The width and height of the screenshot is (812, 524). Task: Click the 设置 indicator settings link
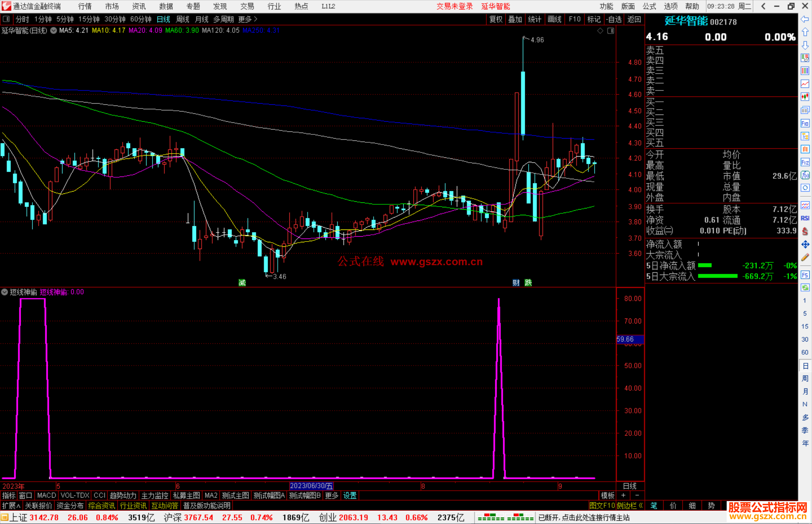[x=350, y=495]
